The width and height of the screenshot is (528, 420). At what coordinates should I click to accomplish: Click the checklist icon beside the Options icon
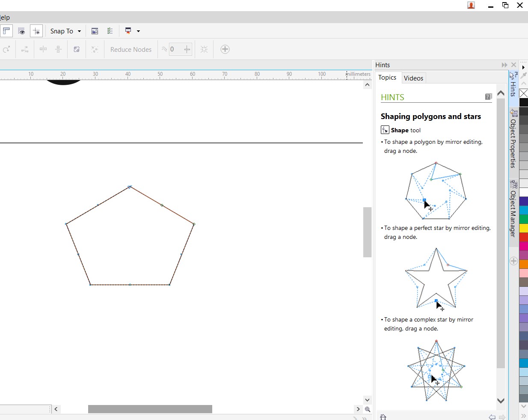click(x=110, y=31)
